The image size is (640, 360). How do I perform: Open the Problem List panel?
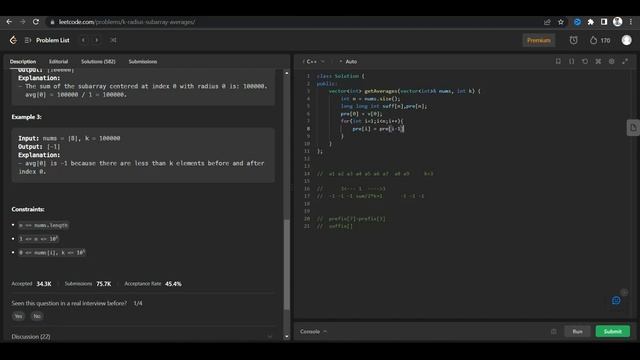pos(48,40)
